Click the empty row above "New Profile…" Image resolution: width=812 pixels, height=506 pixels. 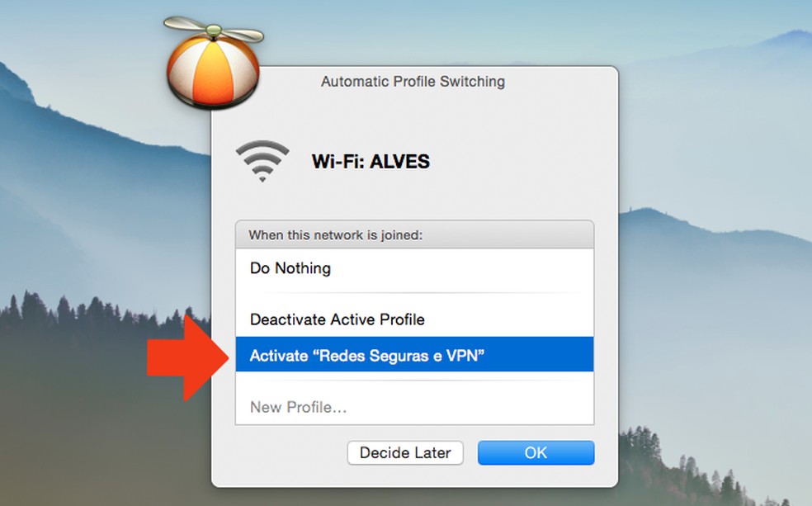(414, 381)
